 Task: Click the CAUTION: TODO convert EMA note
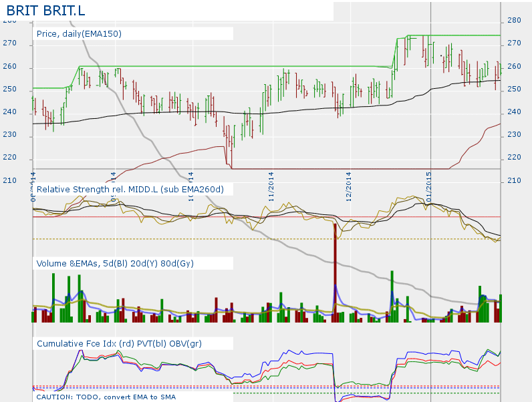(106, 397)
